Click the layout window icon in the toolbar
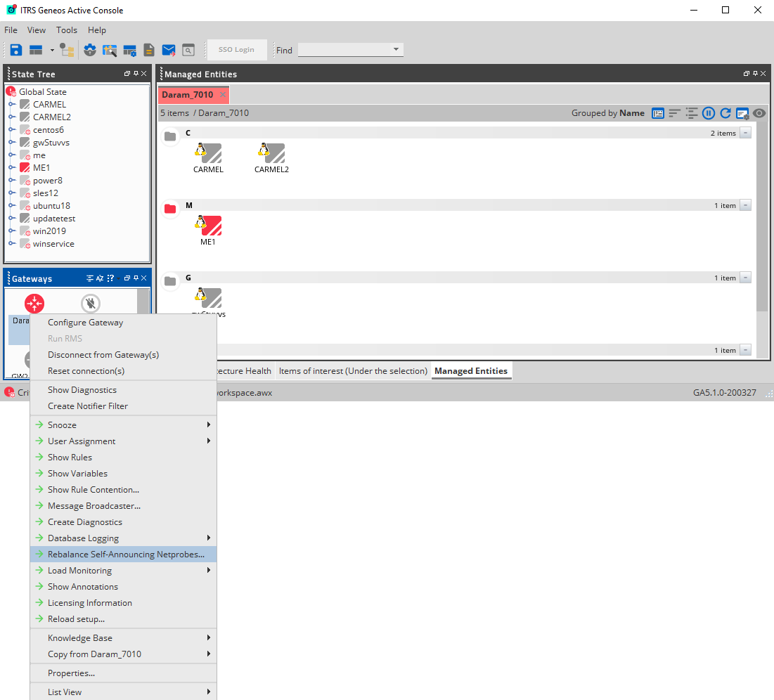 36,50
